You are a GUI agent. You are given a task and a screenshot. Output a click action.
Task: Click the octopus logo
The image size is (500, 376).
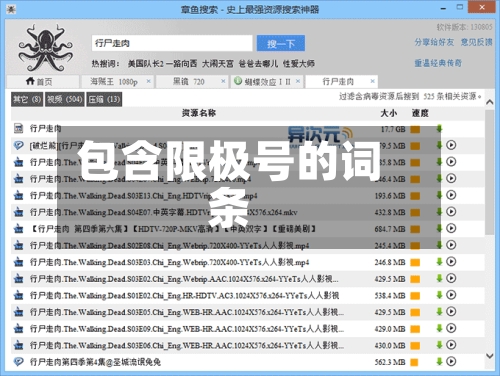46,47
